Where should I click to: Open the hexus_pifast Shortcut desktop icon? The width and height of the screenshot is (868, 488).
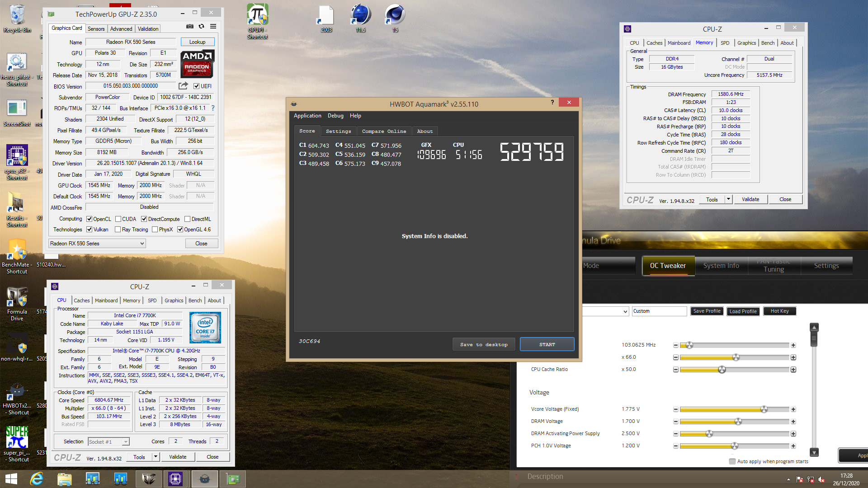point(17,70)
